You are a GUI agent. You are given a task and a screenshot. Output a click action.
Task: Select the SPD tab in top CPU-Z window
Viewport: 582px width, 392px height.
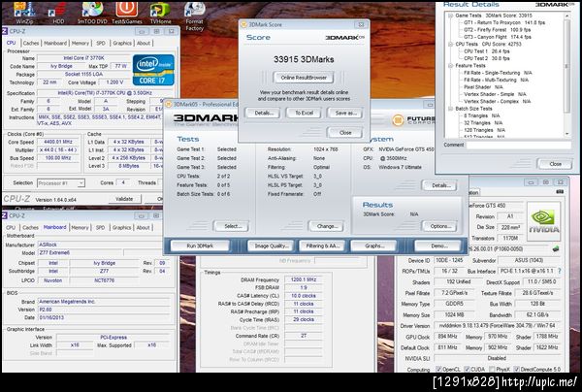click(x=101, y=43)
